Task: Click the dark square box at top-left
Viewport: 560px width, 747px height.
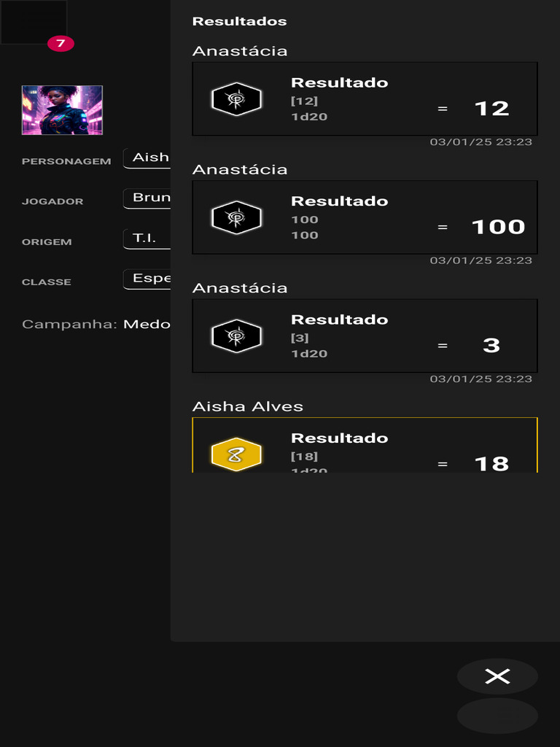Action: (x=34, y=22)
